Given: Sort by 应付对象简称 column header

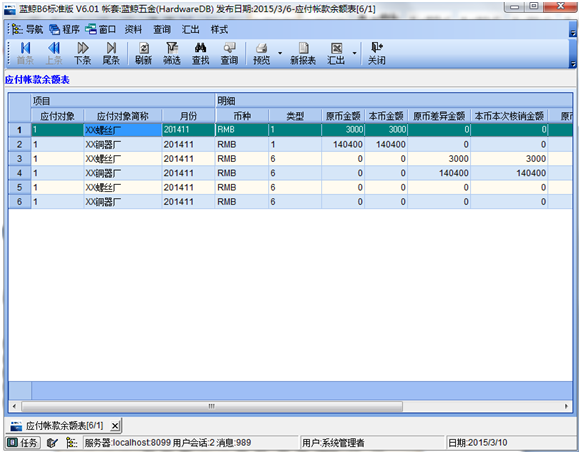Looking at the screenshot, I should coord(123,116).
